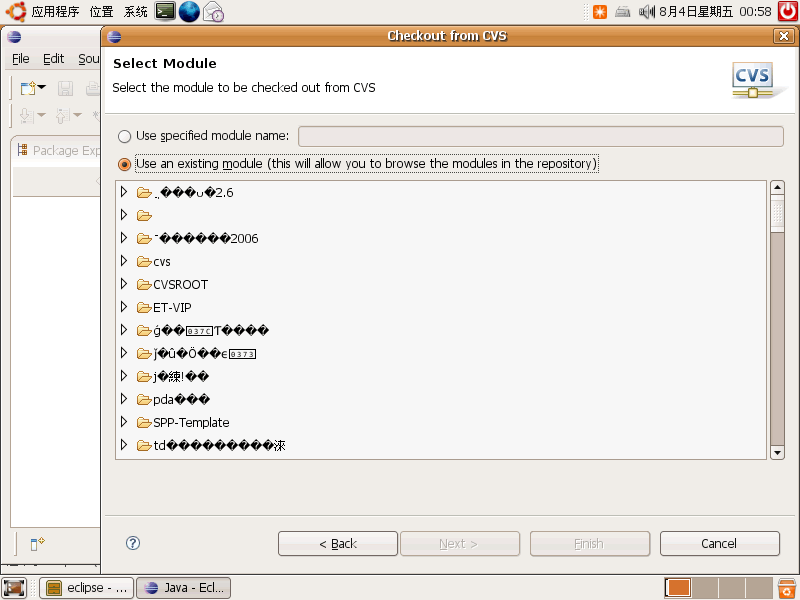800x600 pixels.
Task: Select the CVSROOT folder
Action: 180,285
